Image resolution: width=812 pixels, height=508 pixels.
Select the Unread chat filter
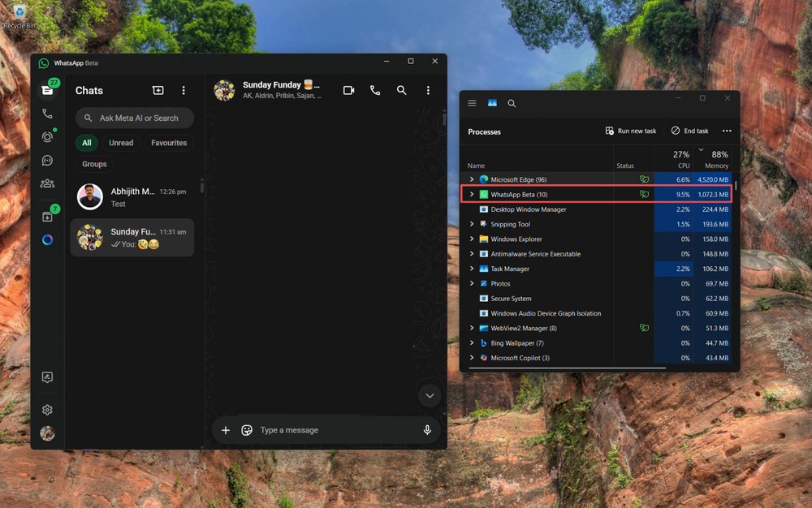121,143
